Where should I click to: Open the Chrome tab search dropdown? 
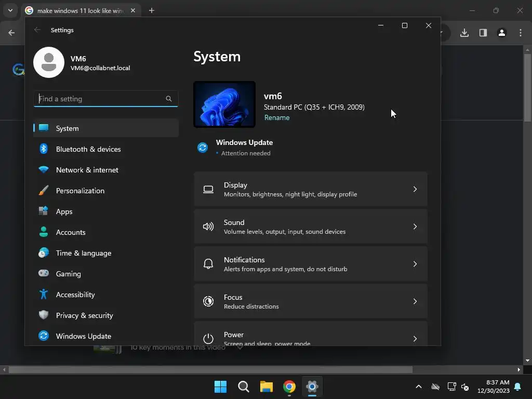pyautogui.click(x=10, y=10)
